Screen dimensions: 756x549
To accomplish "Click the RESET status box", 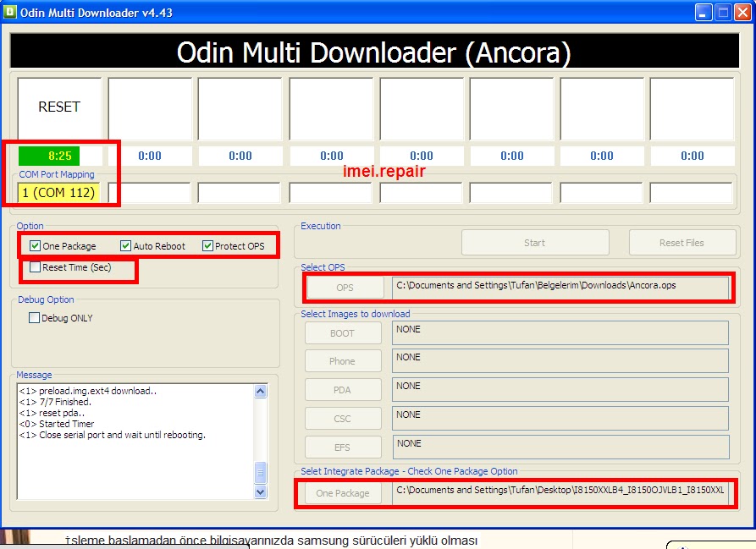I will (59, 108).
